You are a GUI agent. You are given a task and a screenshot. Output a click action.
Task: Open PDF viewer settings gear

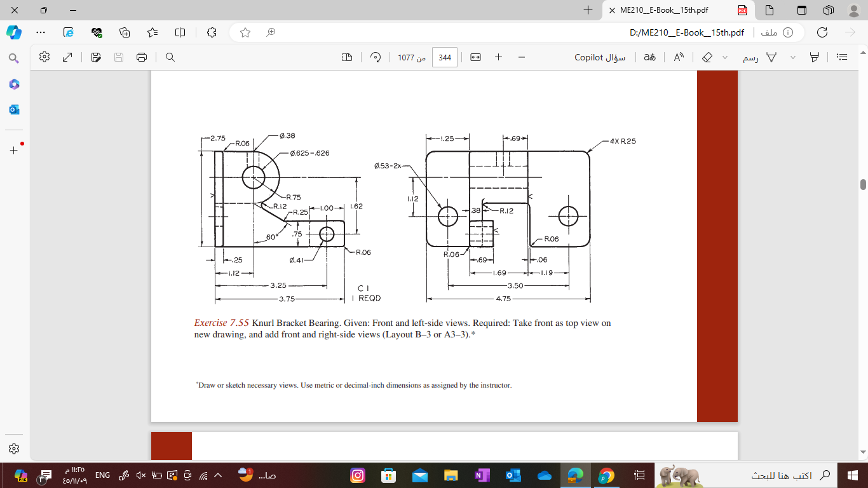click(43, 57)
